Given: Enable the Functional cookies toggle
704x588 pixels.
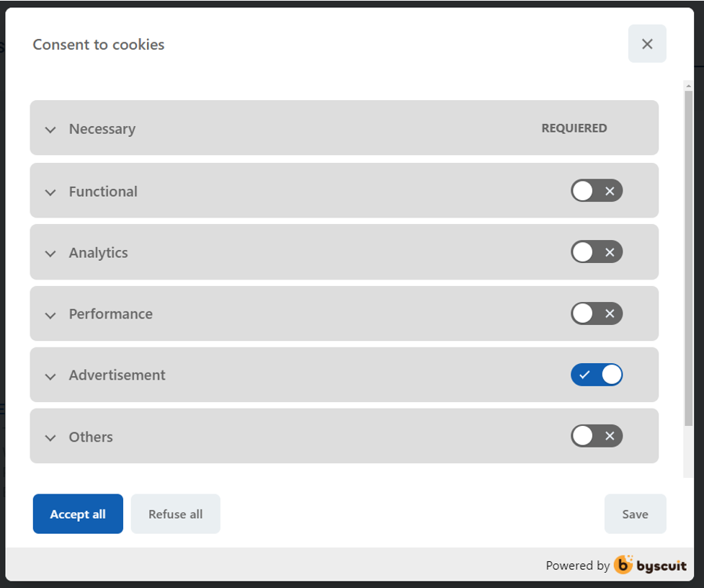Looking at the screenshot, I should (x=596, y=191).
